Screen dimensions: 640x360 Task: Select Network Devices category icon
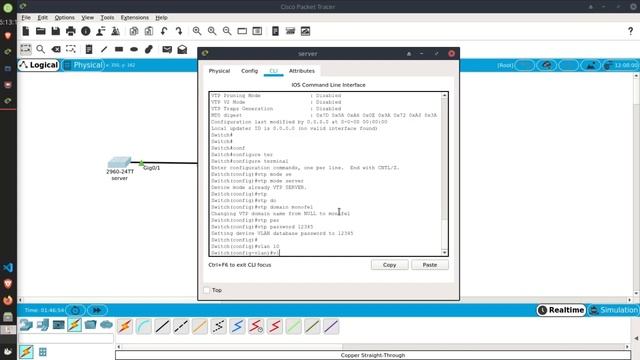coord(27,325)
